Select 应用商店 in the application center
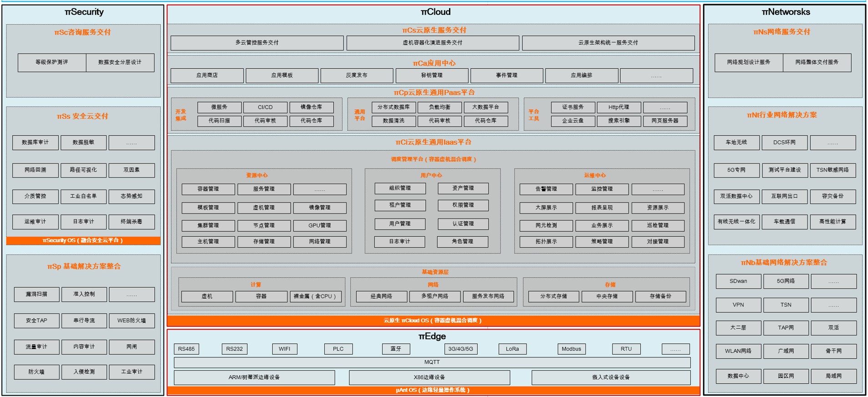Viewport: 868px width, 397px height. 207,76
